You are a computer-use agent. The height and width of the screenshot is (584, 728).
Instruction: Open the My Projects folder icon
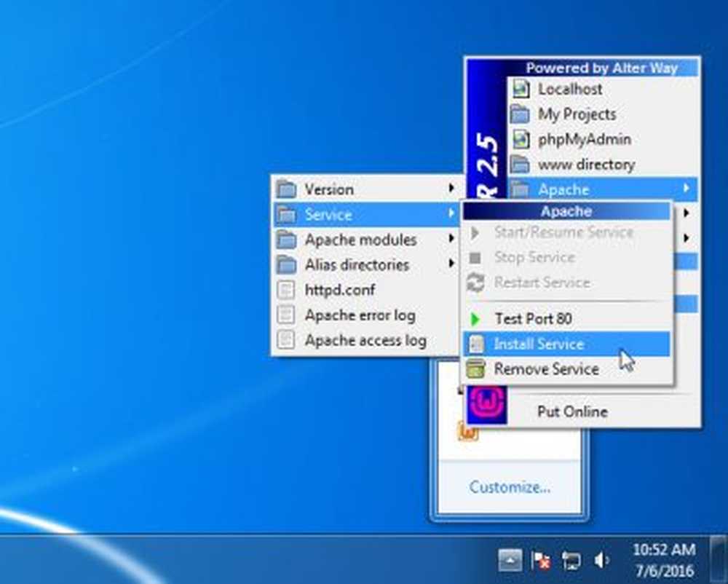click(x=520, y=114)
